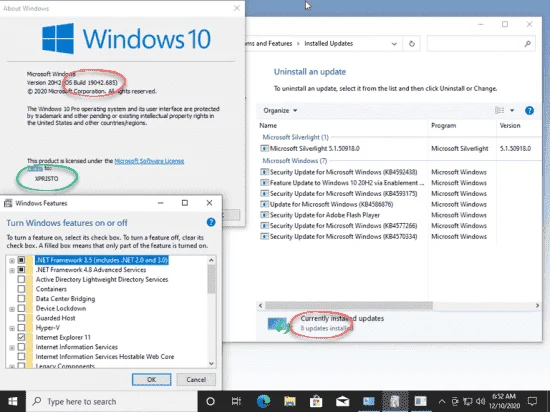This screenshot has height=412, width=550.
Task: Sort by the Version column header
Action: [510, 126]
